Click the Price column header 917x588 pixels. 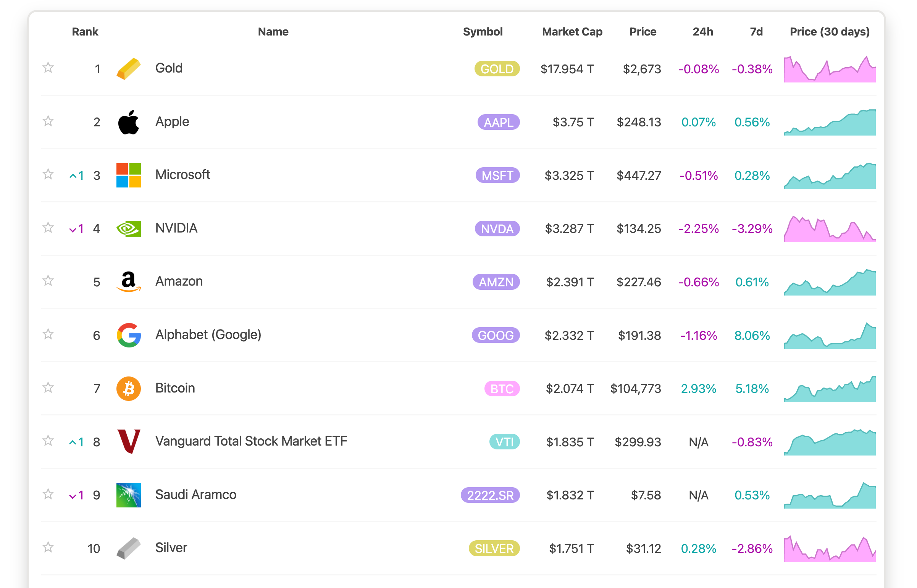643,32
